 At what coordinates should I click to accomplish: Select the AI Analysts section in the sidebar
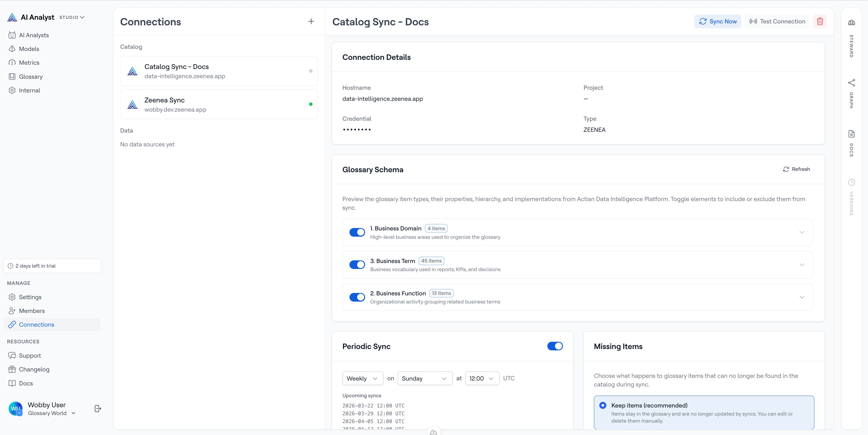(x=34, y=35)
